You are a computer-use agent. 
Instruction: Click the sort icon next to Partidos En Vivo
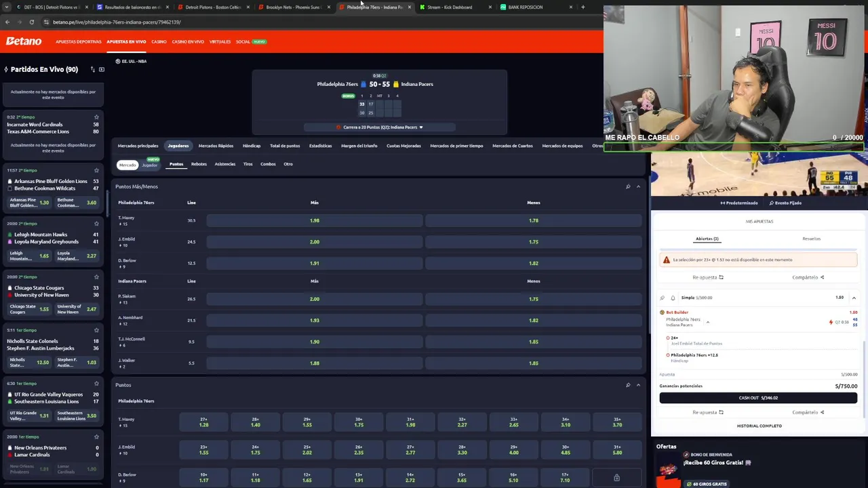point(93,69)
